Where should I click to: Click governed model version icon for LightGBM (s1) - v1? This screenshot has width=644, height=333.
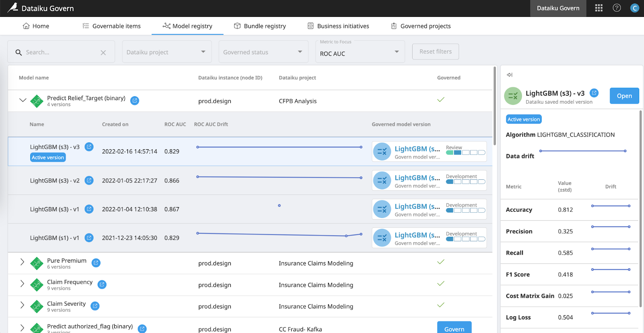[382, 238]
